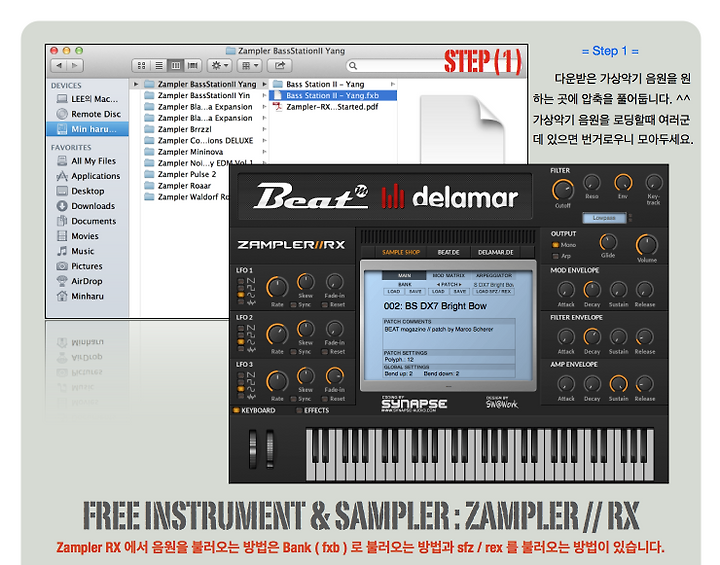Click patch name 002: BS DX7 Bright Bow
720x565 pixels.
click(435, 306)
